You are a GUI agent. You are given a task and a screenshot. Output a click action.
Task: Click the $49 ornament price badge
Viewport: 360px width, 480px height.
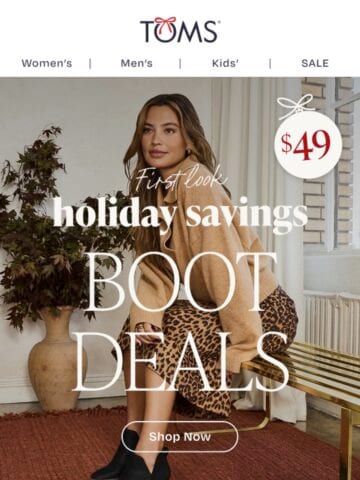308,144
